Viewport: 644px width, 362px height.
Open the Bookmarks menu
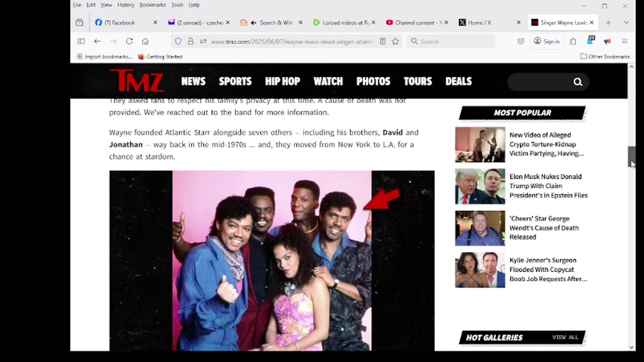coord(152,5)
